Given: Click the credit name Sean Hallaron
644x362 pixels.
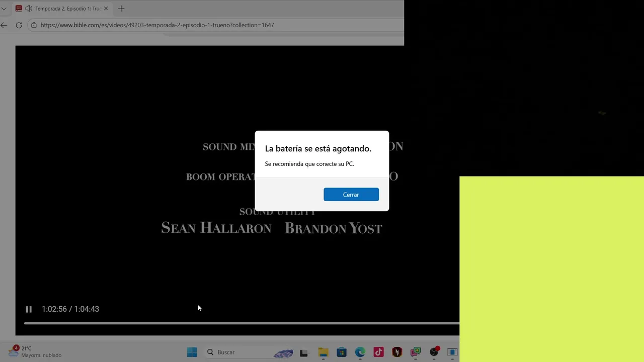Looking at the screenshot, I should [x=216, y=228].
